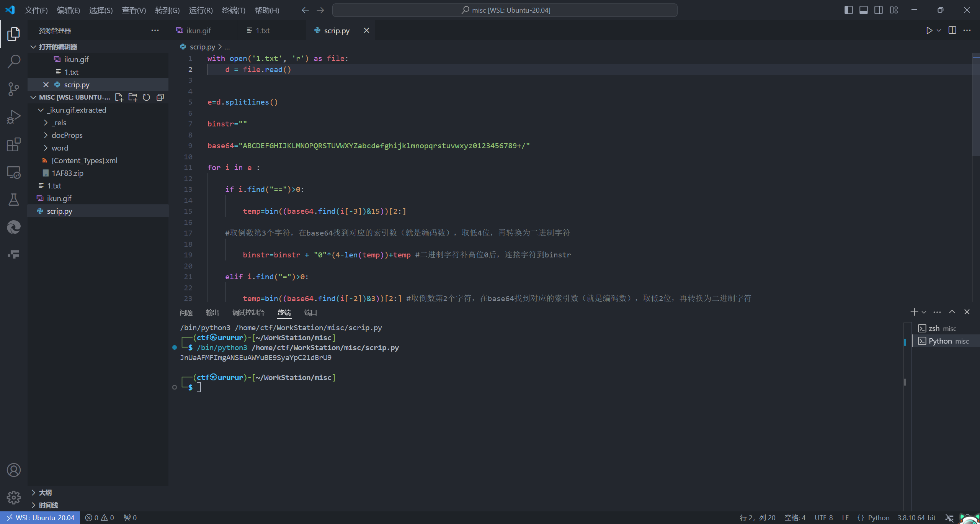This screenshot has width=980, height=524.
Task: Click the New File icon in explorer
Action: [x=119, y=97]
